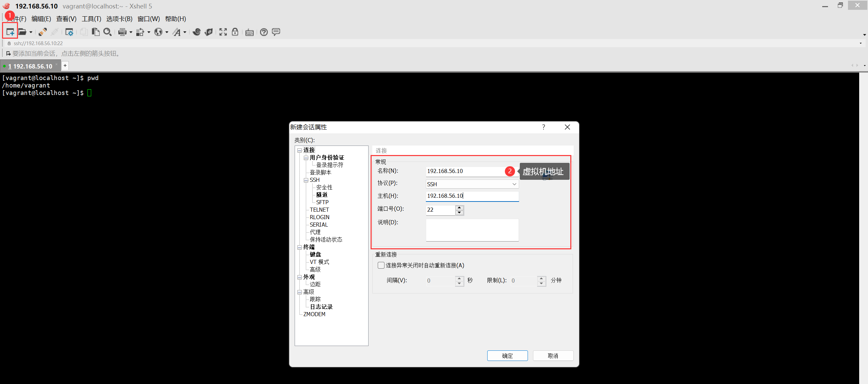Click the 主机(H) input field
Image resolution: width=868 pixels, height=384 pixels.
coord(472,196)
